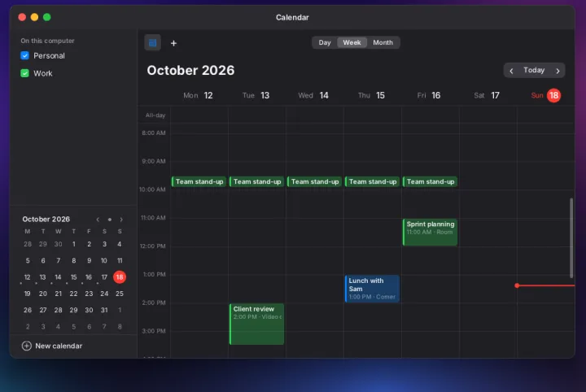Open the Lunch with Sam event
The image size is (586, 392).
(372, 289)
